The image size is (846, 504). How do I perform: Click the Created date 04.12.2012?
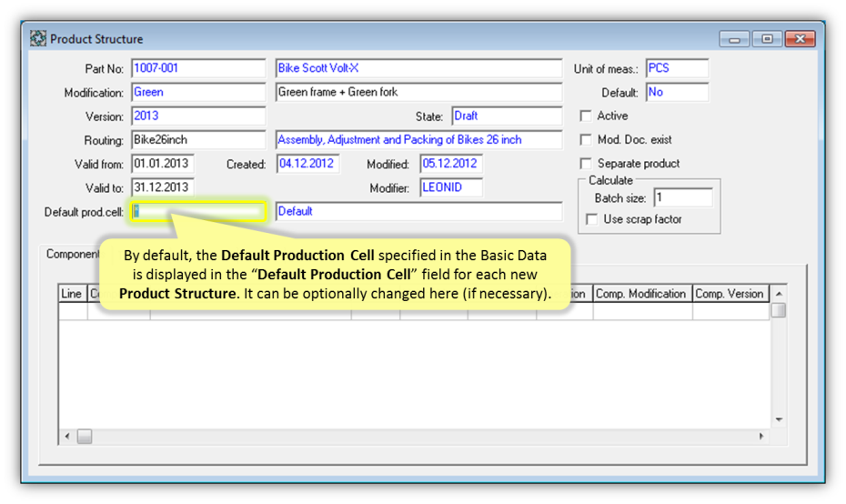(x=307, y=164)
